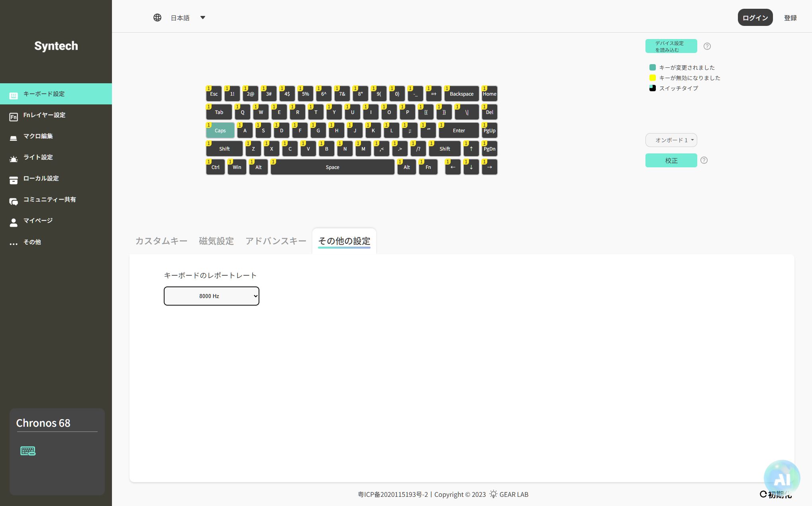Click the question mark next to 校正
Viewport: 812px width, 506px height.
[704, 160]
